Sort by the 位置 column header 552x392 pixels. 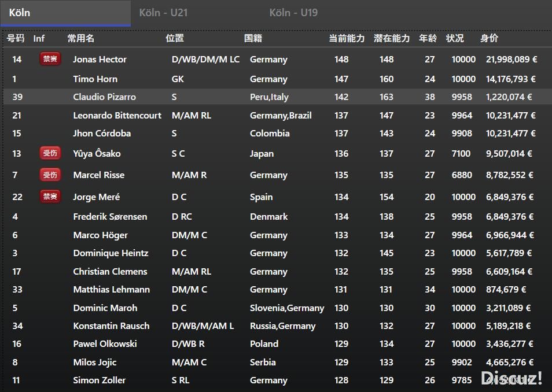pos(175,38)
